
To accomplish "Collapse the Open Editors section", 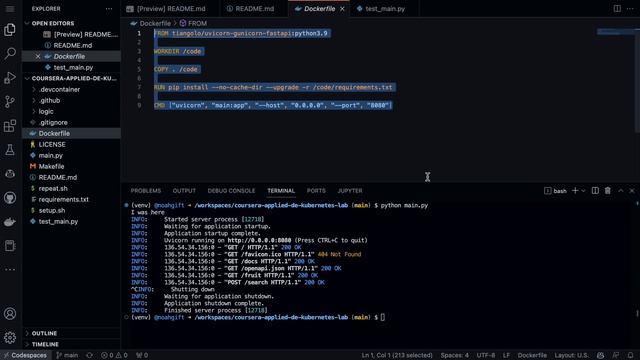I will 71,23.
